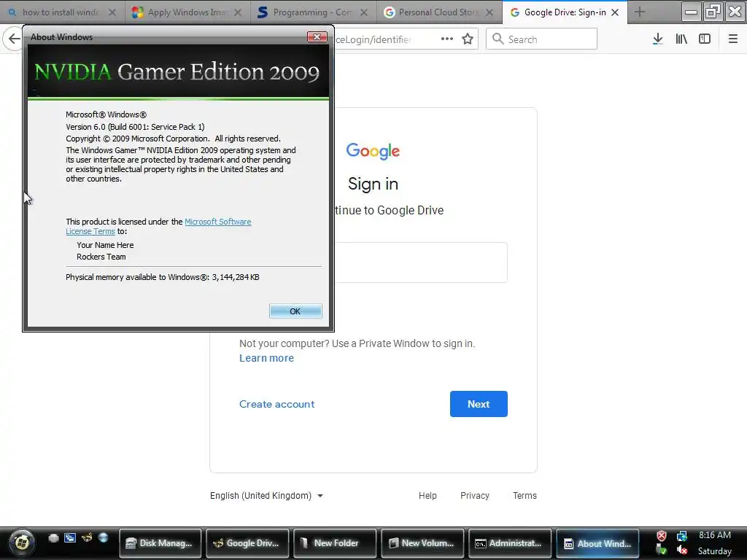Click the Create account link
Image resolution: width=747 pixels, height=560 pixels.
click(x=276, y=404)
